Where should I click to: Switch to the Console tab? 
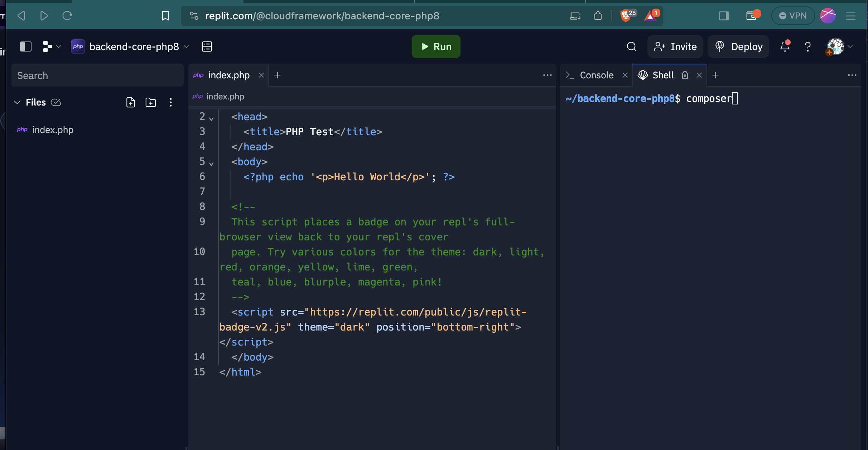(596, 75)
